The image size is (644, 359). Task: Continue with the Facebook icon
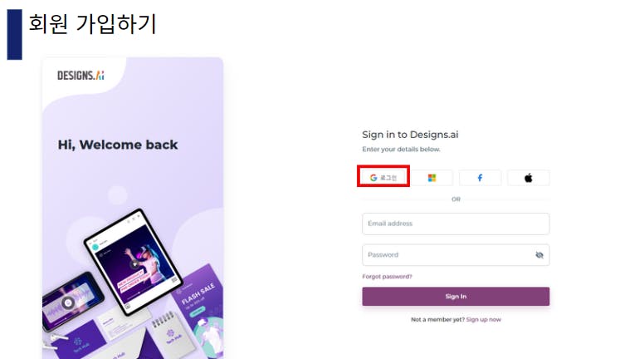pos(480,178)
